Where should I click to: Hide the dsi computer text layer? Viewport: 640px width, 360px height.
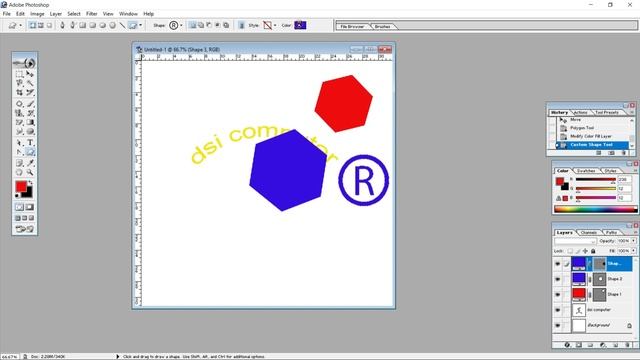point(558,310)
